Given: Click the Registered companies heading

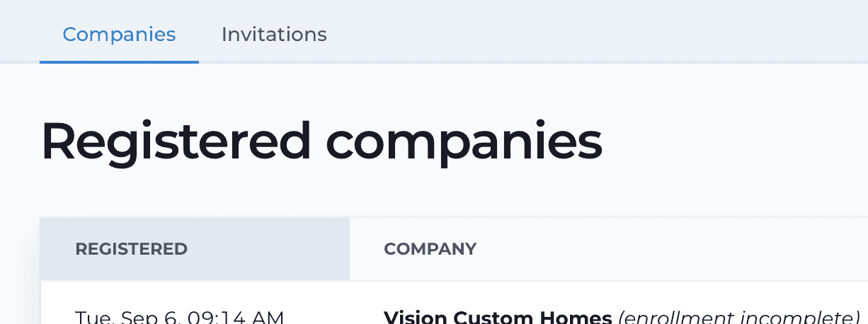Looking at the screenshot, I should 321,141.
